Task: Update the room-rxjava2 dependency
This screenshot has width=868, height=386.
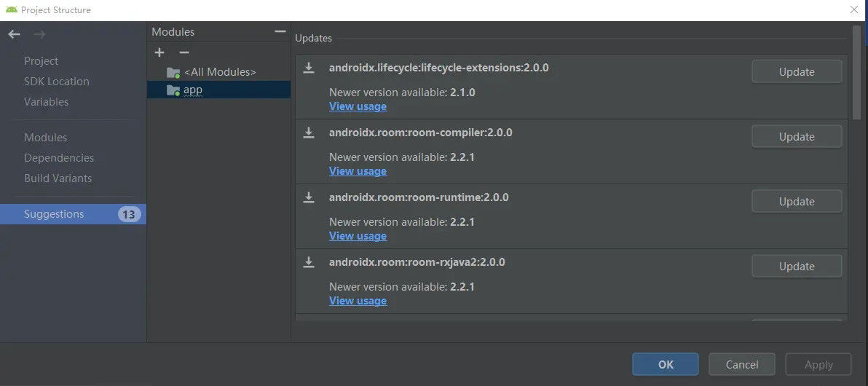Action: click(797, 267)
